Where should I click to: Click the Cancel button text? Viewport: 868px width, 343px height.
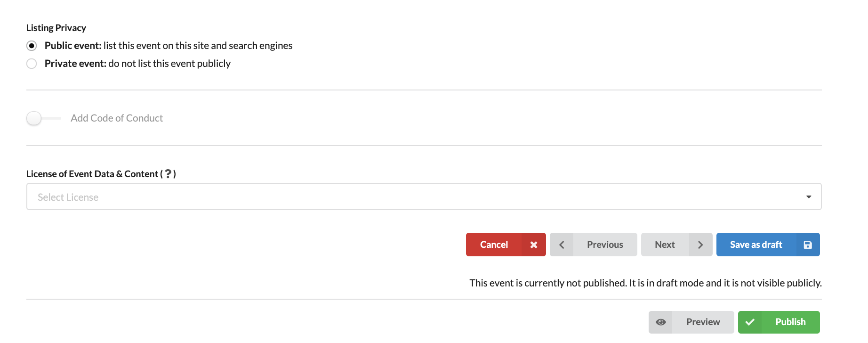pos(494,245)
